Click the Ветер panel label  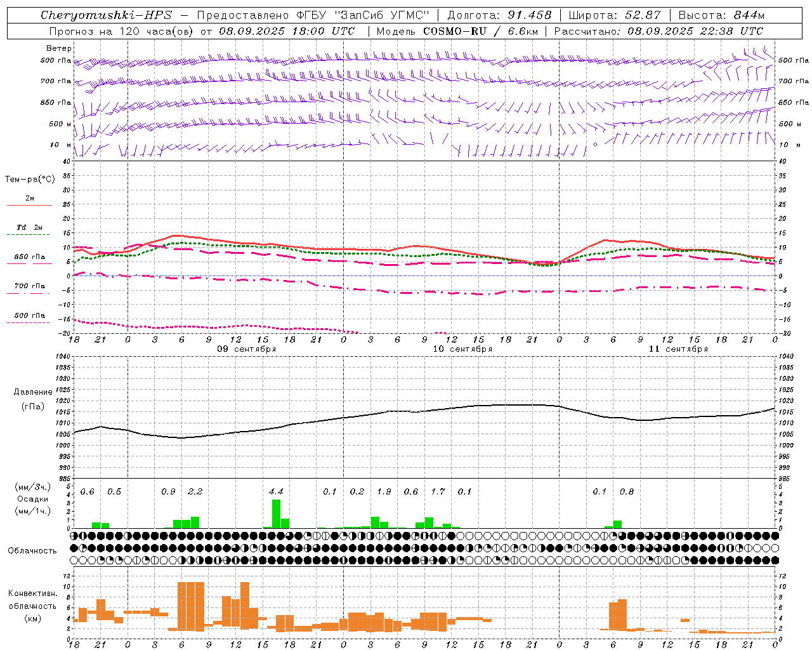(x=59, y=48)
